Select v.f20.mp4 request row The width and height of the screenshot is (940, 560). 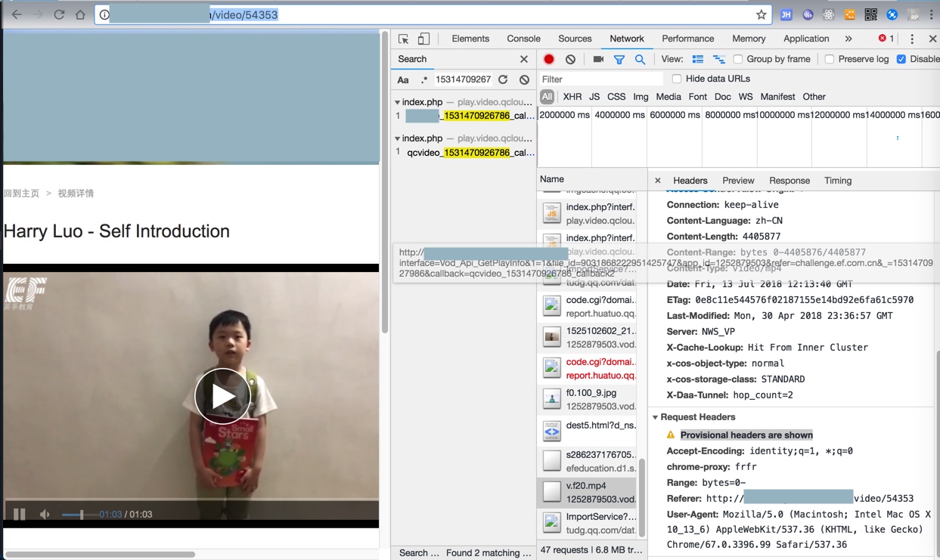pyautogui.click(x=587, y=492)
